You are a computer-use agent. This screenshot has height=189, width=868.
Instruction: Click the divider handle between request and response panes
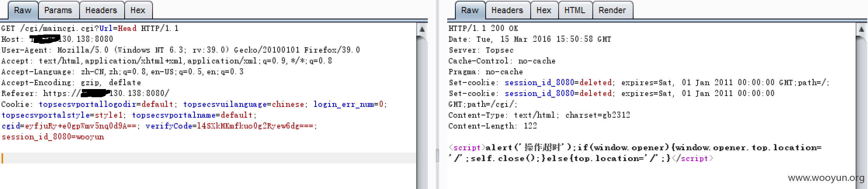point(437,155)
